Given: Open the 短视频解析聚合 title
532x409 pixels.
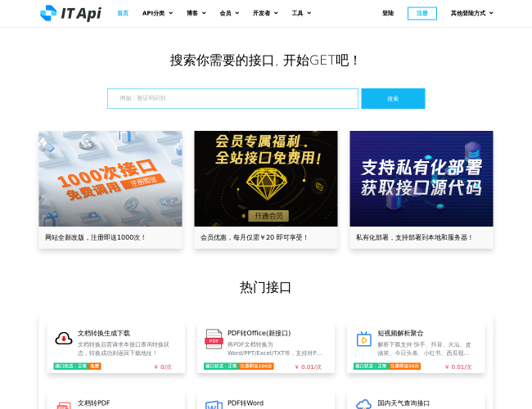Looking at the screenshot, I should [400, 333].
